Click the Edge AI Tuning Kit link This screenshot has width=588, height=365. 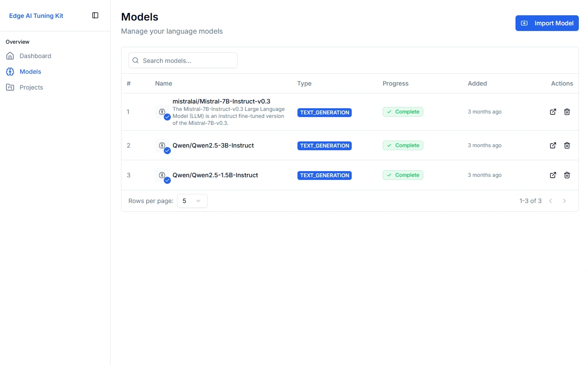pyautogui.click(x=36, y=15)
